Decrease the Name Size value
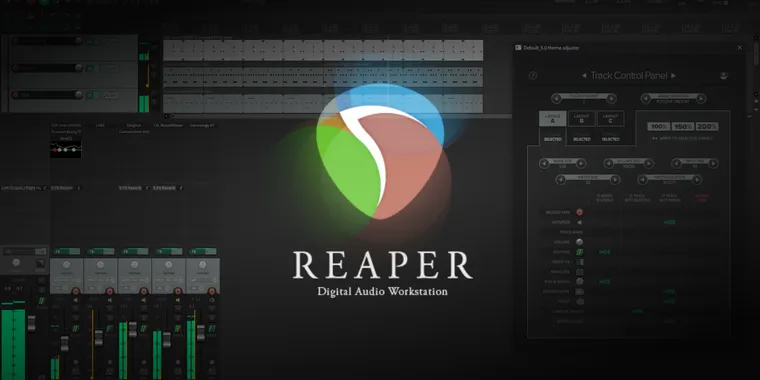760x380 pixels. tap(544, 163)
